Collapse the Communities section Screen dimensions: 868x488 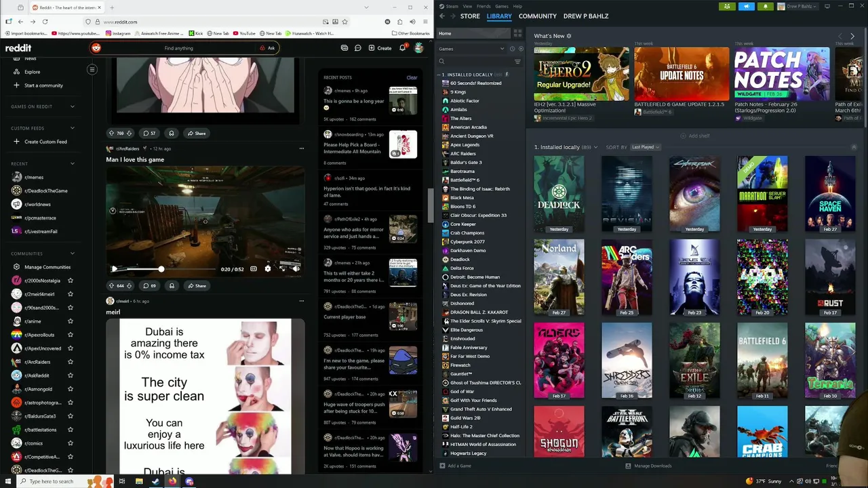point(73,253)
